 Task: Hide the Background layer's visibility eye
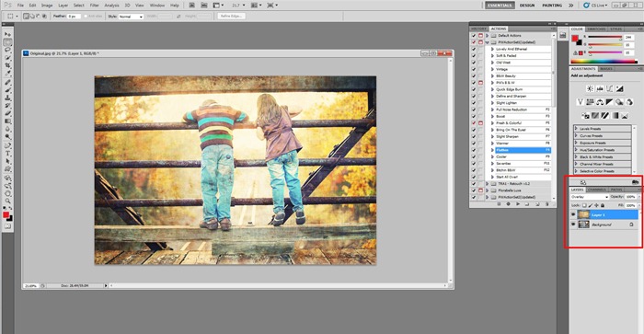pyautogui.click(x=573, y=225)
